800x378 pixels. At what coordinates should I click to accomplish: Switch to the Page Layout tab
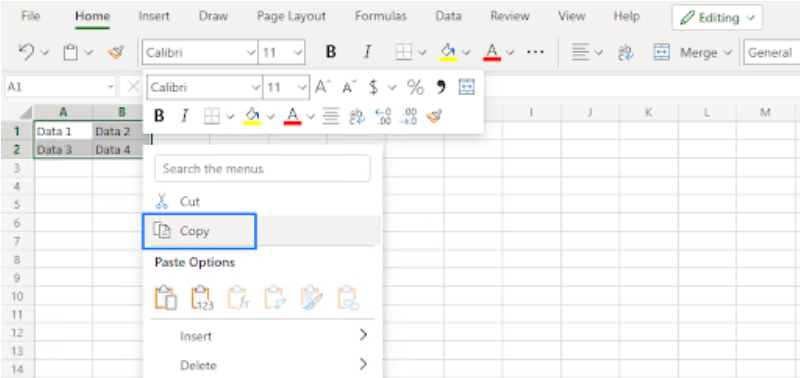pyautogui.click(x=291, y=16)
